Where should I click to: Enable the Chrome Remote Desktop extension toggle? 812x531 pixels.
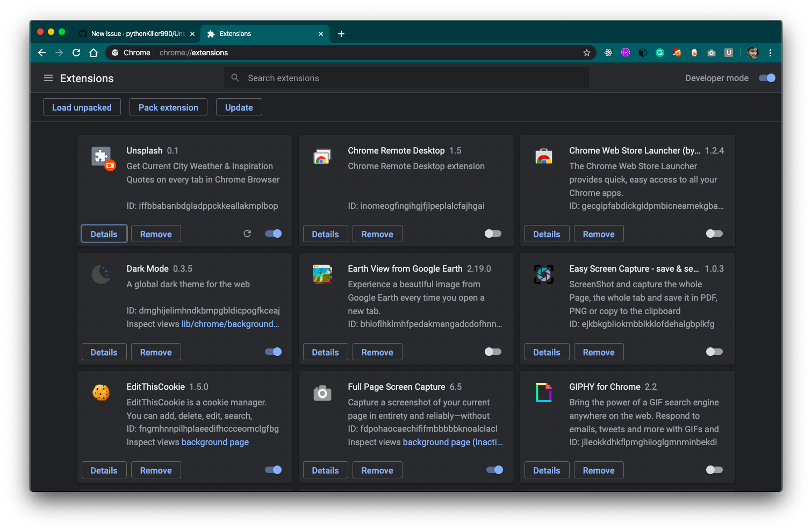click(x=492, y=234)
